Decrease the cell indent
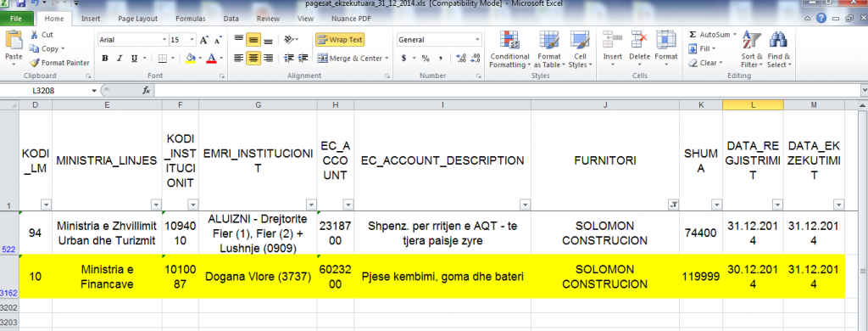This screenshot has height=331, width=868. click(288, 59)
